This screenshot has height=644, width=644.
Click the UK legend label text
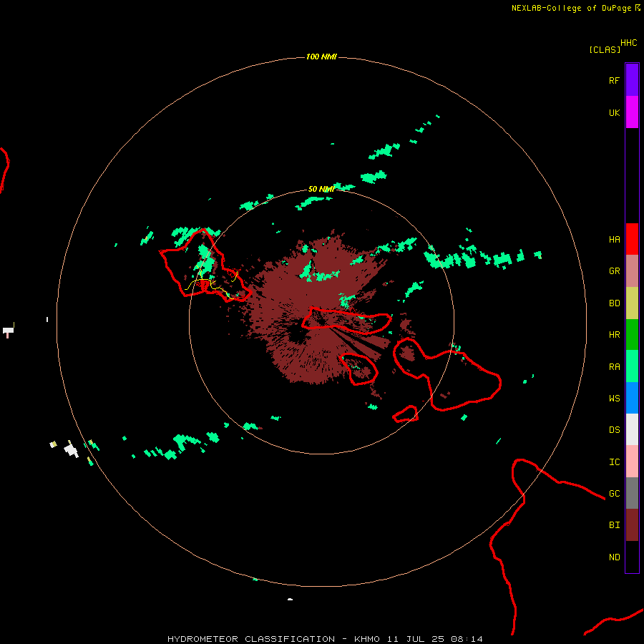pos(615,112)
